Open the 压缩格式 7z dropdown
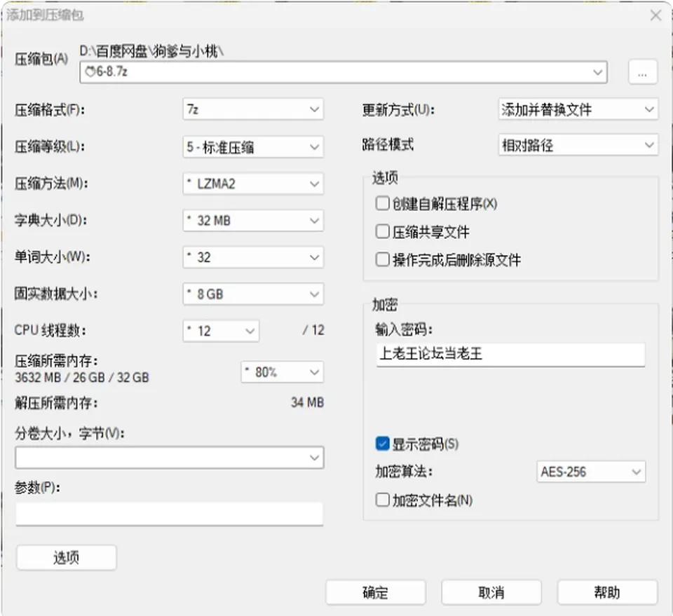The height and width of the screenshot is (616, 673). click(253, 109)
